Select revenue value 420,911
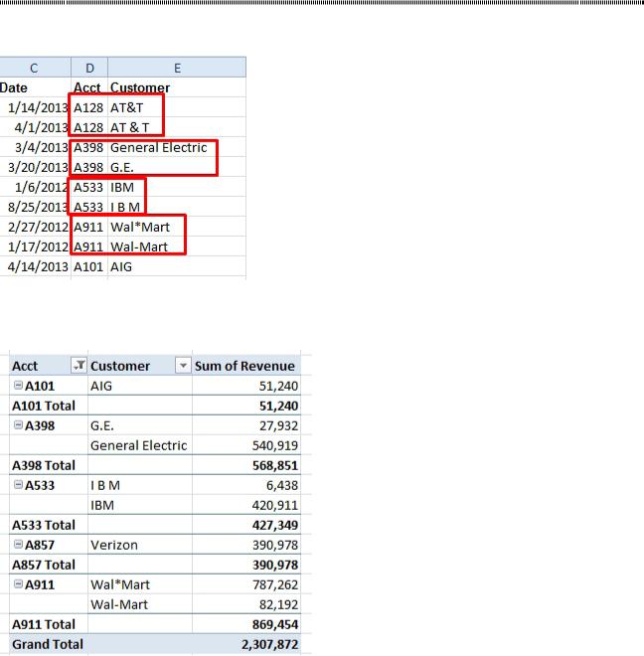Image resolution: width=644 pixels, height=656 pixels. (x=246, y=505)
